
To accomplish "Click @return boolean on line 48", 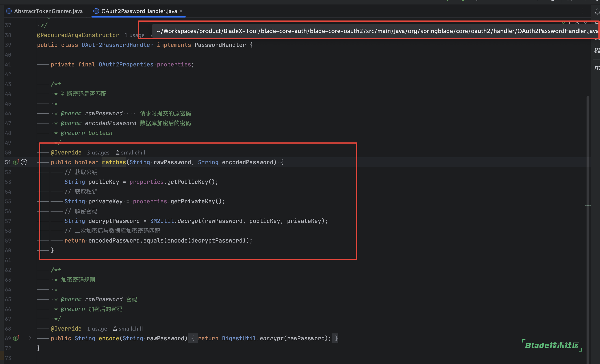I will 86,133.
